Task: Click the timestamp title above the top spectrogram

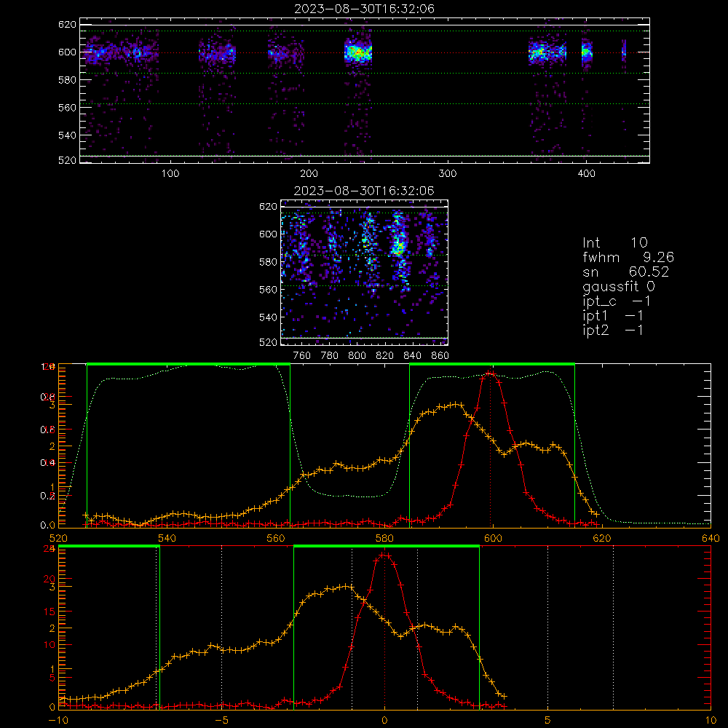Action: [365, 9]
